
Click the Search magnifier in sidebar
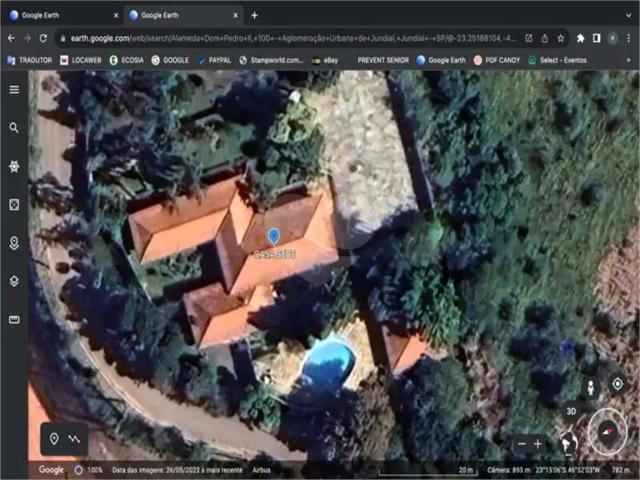[14, 128]
